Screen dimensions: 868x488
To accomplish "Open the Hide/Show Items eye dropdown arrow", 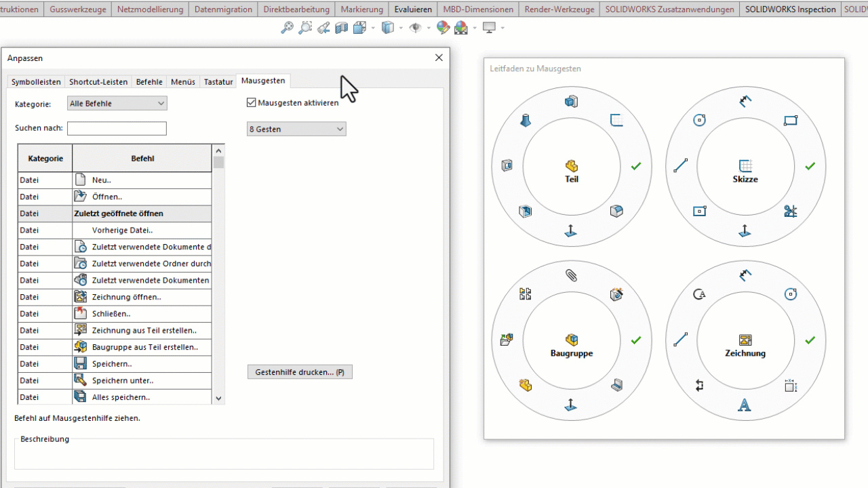I will pos(429,28).
